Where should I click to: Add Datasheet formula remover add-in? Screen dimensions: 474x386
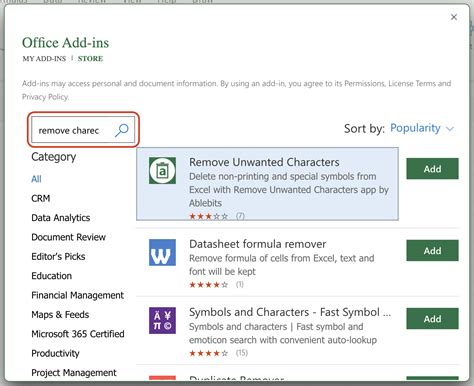coord(432,250)
